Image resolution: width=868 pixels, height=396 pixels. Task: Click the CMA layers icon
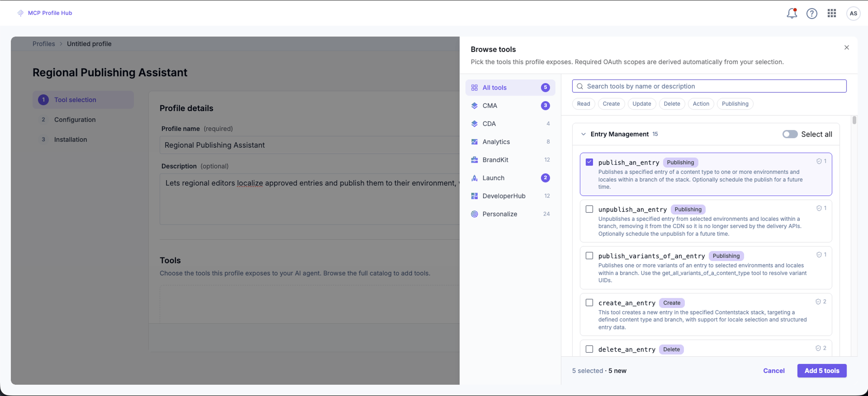point(474,106)
